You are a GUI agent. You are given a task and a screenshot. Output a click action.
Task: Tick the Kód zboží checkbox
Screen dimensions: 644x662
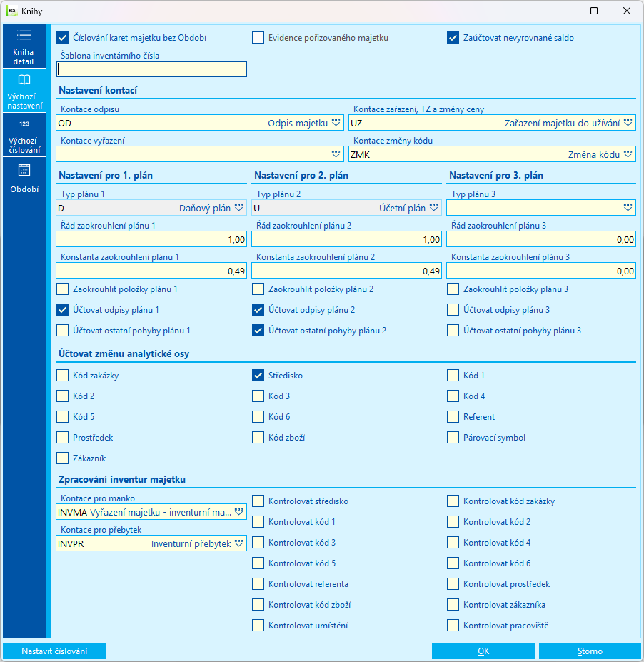coord(258,437)
